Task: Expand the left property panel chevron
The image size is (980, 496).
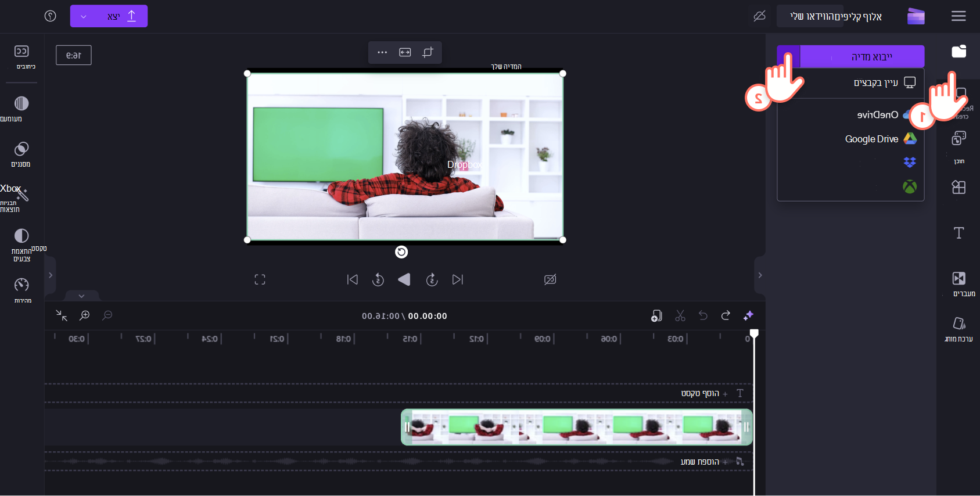Action: pos(51,275)
